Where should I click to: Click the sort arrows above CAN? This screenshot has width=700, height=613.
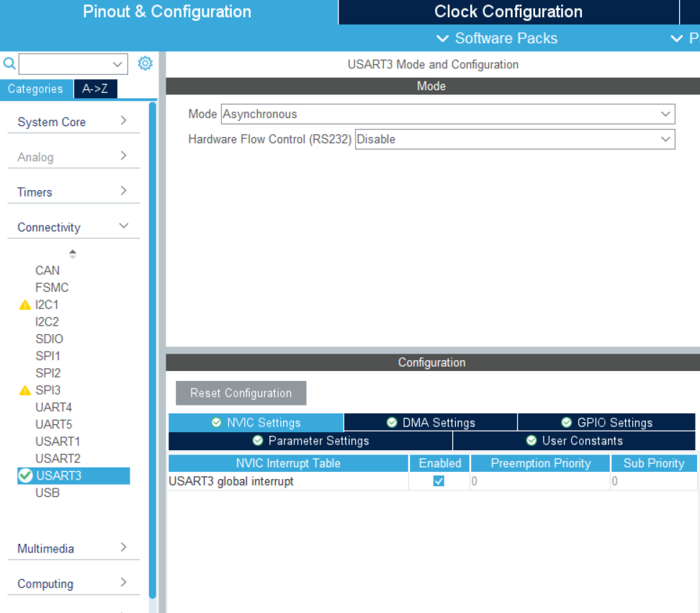73,254
